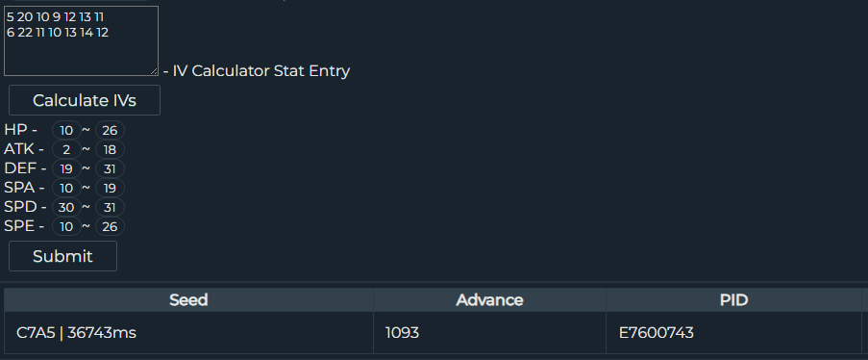Select the SPA minimum IV field
868x360 pixels.
[x=66, y=188]
